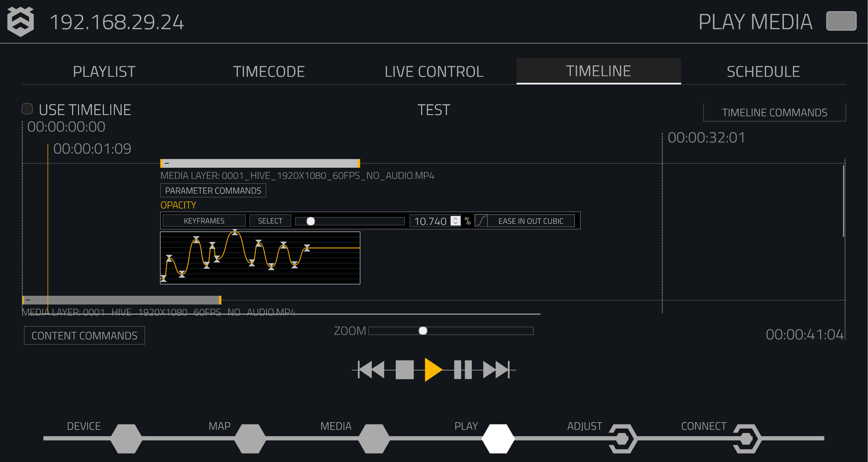The image size is (868, 462).
Task: Collapse the upper media layer with its minus icon
Action: [167, 163]
